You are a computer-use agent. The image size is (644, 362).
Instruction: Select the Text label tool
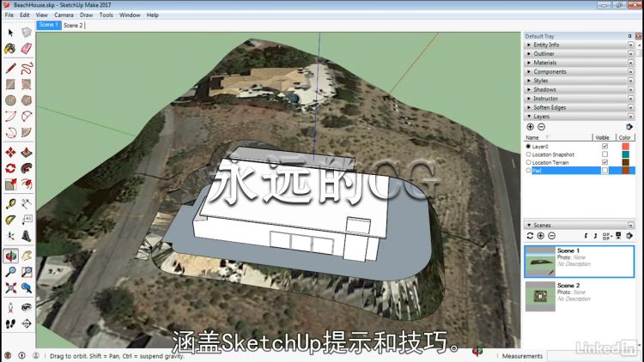point(27,220)
